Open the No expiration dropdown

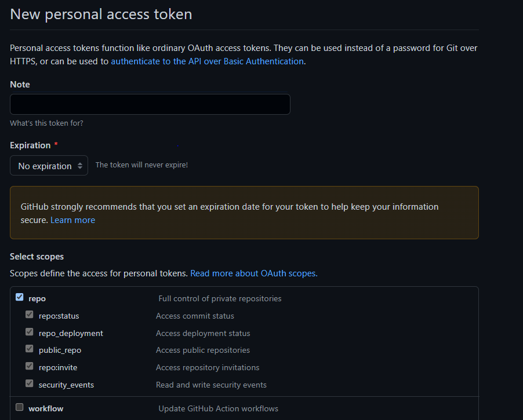pyautogui.click(x=49, y=166)
